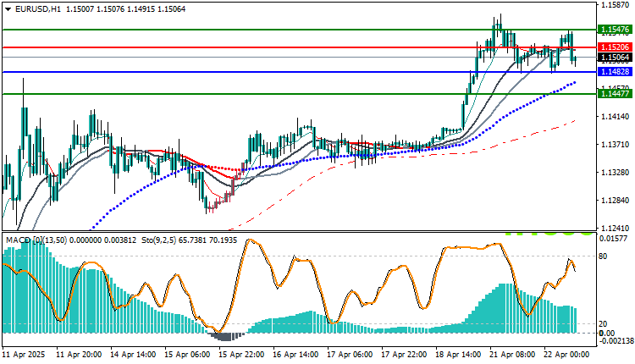
Task: Click the 80 stochastic level label
Action: point(603,256)
